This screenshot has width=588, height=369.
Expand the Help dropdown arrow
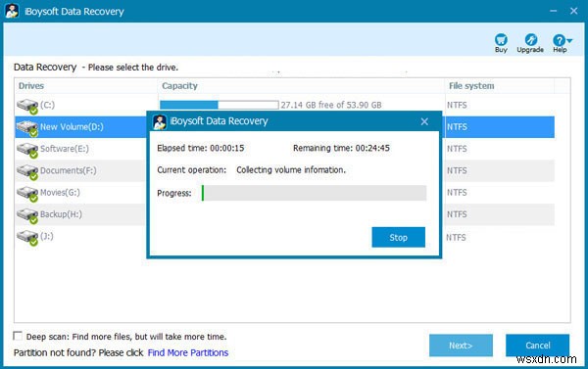click(x=569, y=40)
